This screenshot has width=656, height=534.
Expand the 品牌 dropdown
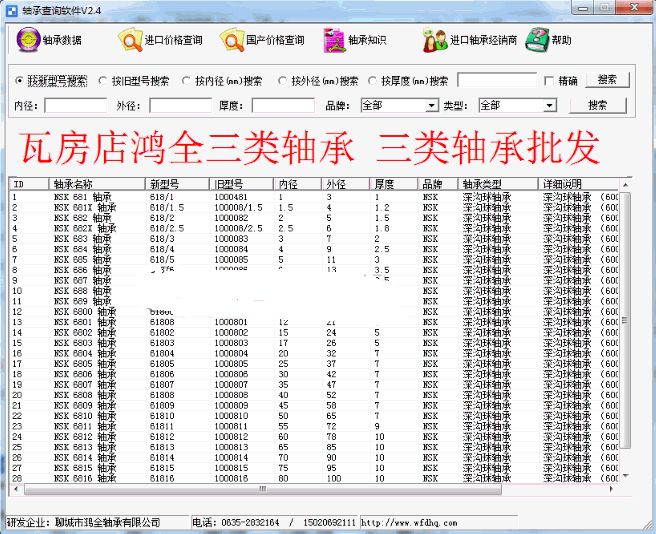pos(431,105)
